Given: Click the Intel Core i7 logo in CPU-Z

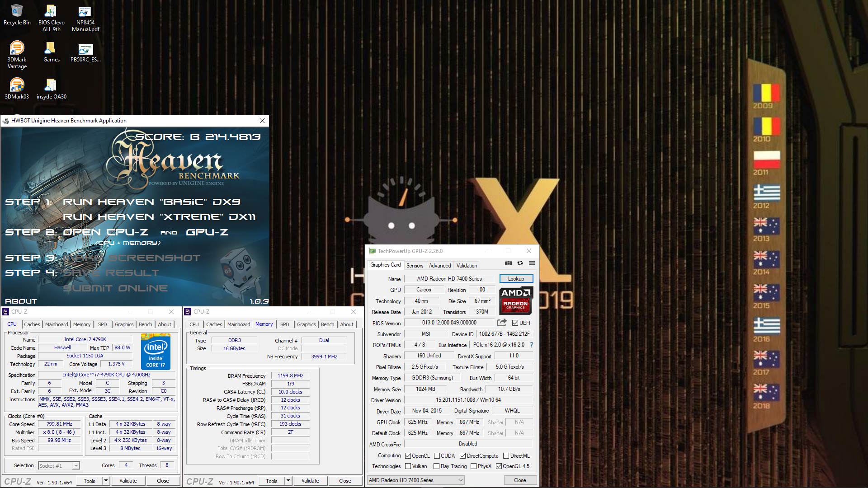Looking at the screenshot, I should point(156,352).
